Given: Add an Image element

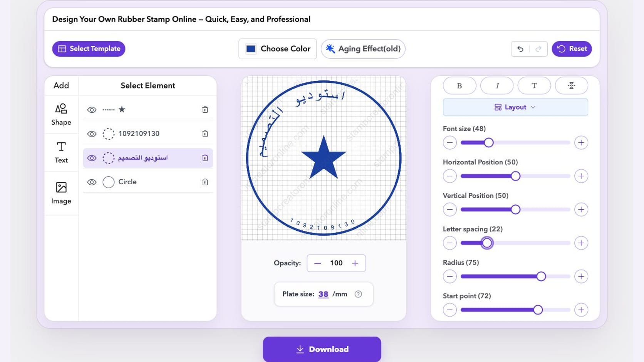Looking at the screenshot, I should tap(61, 193).
